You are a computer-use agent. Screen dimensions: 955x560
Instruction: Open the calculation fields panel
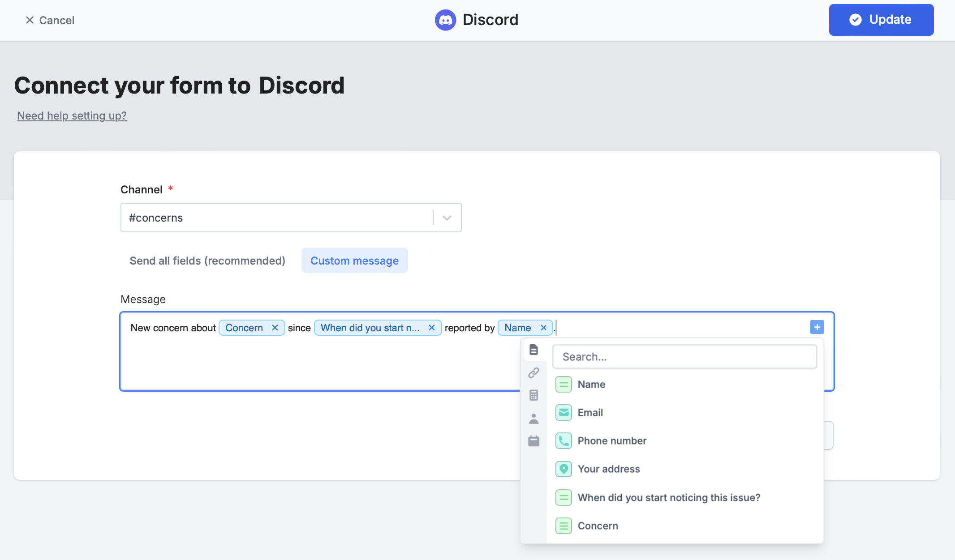click(x=534, y=395)
